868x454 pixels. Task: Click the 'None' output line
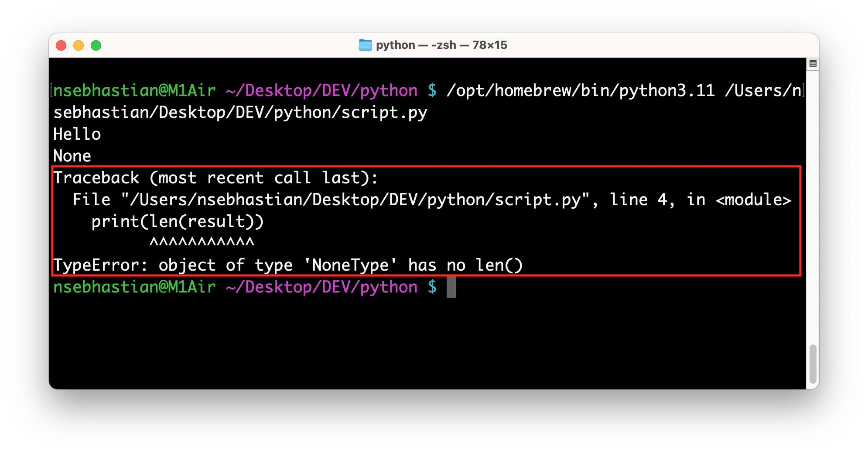[x=72, y=156]
